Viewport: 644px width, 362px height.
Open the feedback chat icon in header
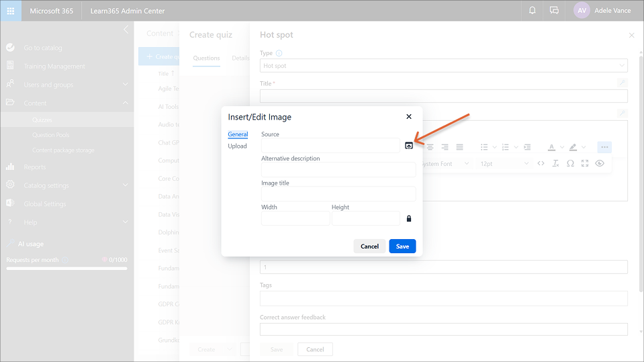[554, 11]
